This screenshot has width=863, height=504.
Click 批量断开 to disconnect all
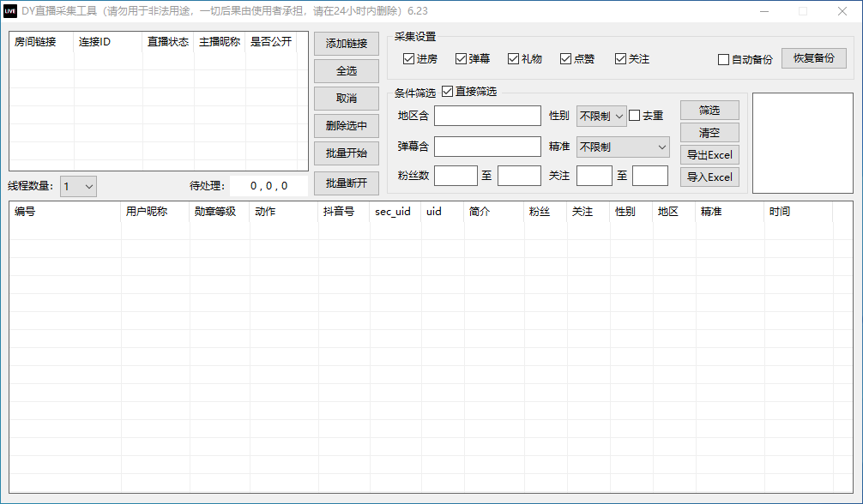coord(346,181)
